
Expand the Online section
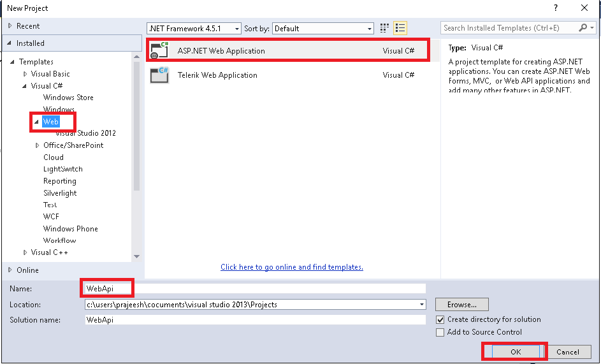click(x=10, y=270)
